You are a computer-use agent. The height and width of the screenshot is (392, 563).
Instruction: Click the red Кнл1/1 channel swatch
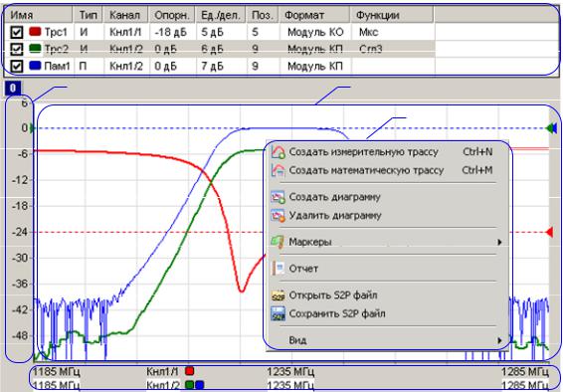[189, 371]
